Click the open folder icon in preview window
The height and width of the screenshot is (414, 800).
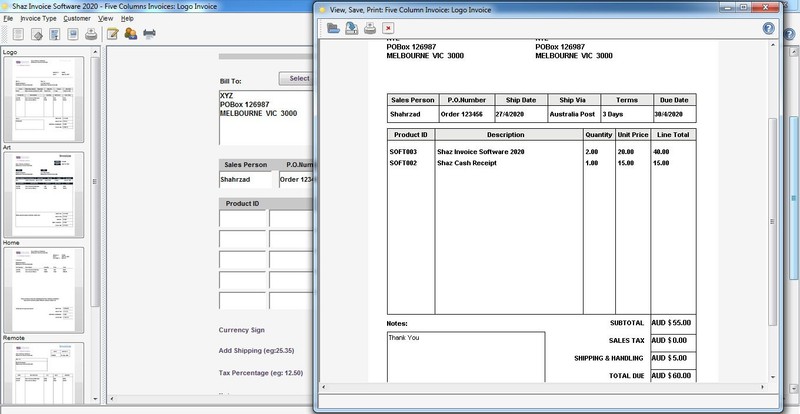click(x=333, y=28)
